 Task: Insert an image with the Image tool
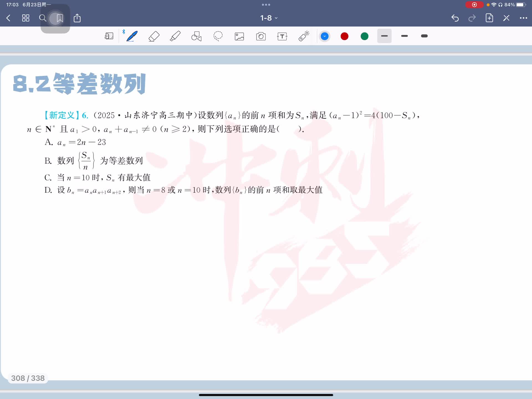(x=239, y=36)
